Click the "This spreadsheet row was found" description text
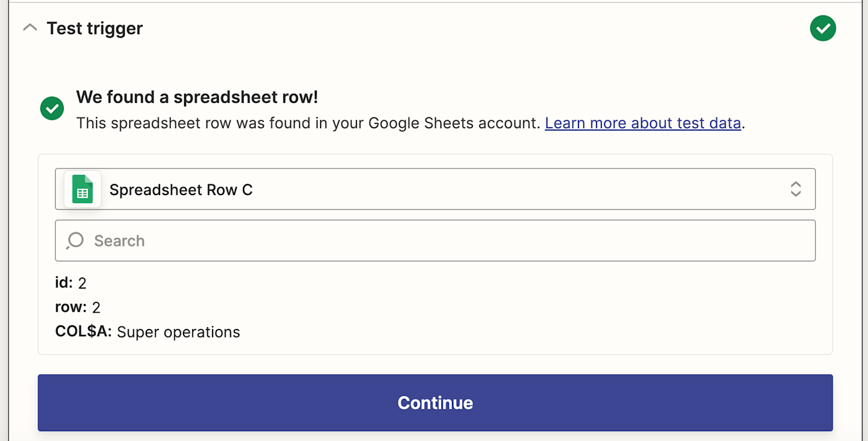 pos(308,123)
